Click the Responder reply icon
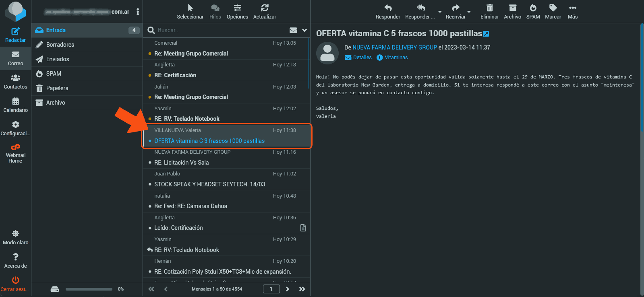The image size is (644, 297). tap(387, 8)
